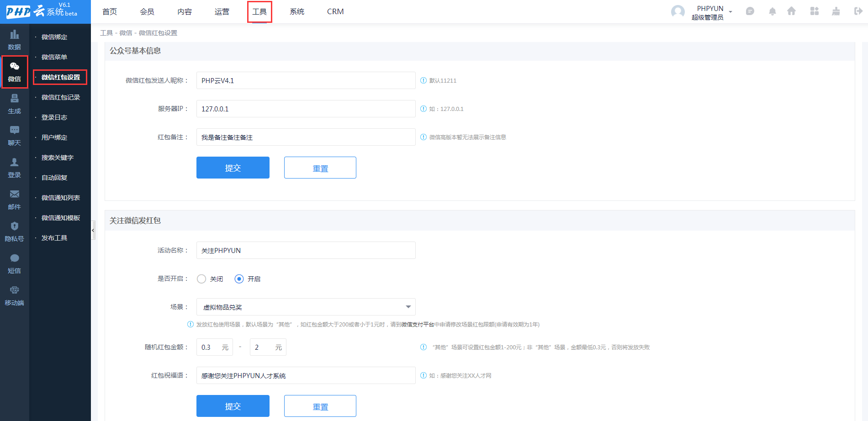Click the user avatar in the header
Viewport: 868px width, 421px height.
click(678, 12)
